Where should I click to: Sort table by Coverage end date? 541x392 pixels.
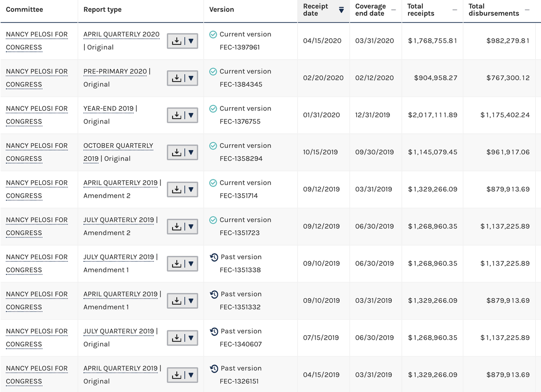click(x=394, y=10)
